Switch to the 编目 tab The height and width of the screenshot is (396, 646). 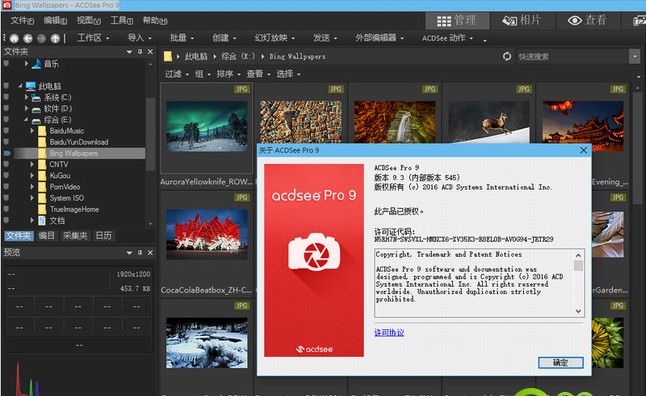pyautogui.click(x=47, y=236)
